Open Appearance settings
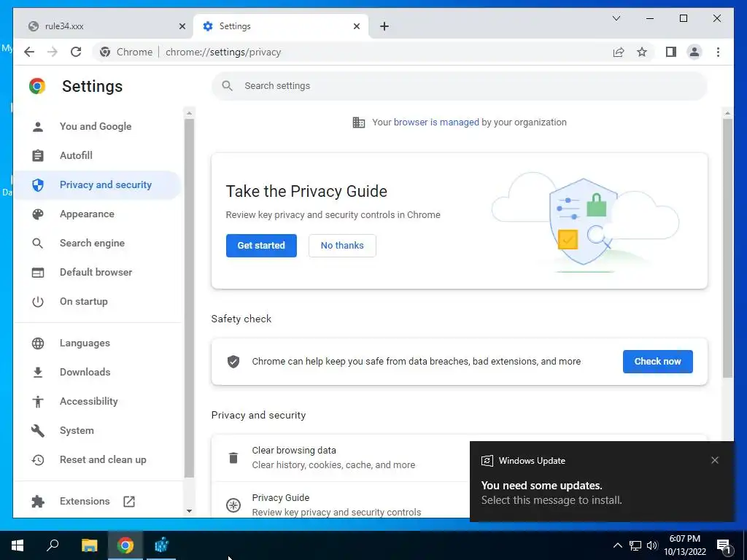This screenshot has height=560, width=747. point(97,214)
